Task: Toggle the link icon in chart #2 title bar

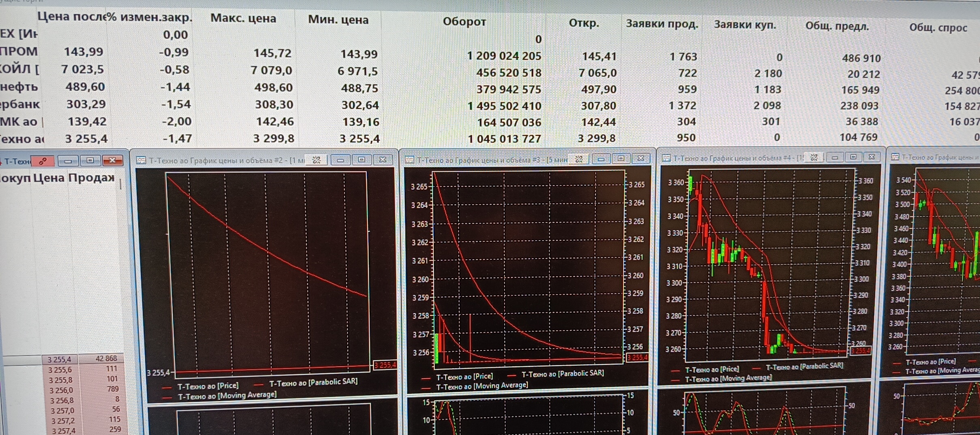Action: (x=316, y=160)
